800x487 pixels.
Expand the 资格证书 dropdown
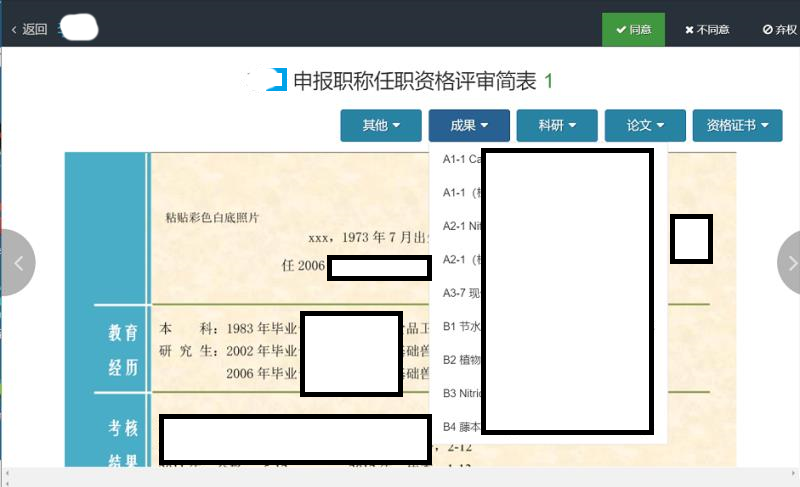click(737, 126)
